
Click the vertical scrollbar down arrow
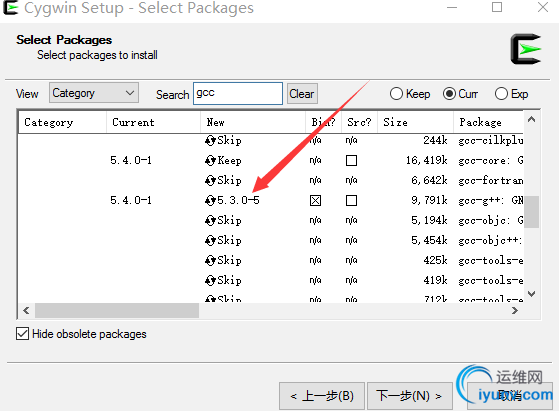pos(532,294)
